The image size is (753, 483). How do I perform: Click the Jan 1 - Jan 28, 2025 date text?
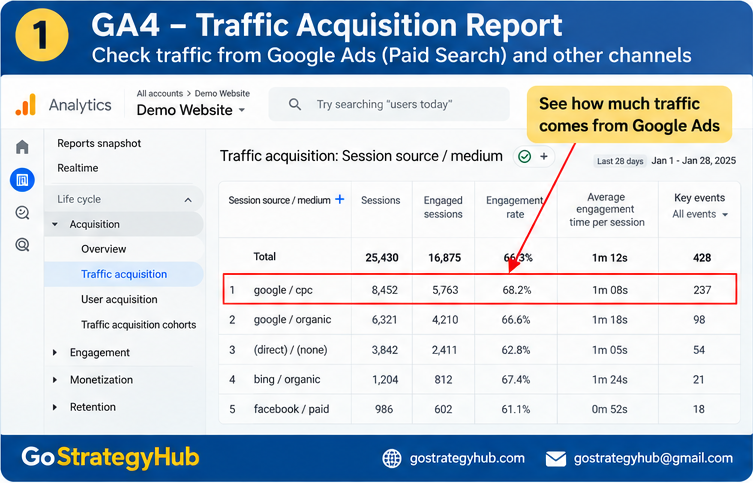click(x=693, y=161)
